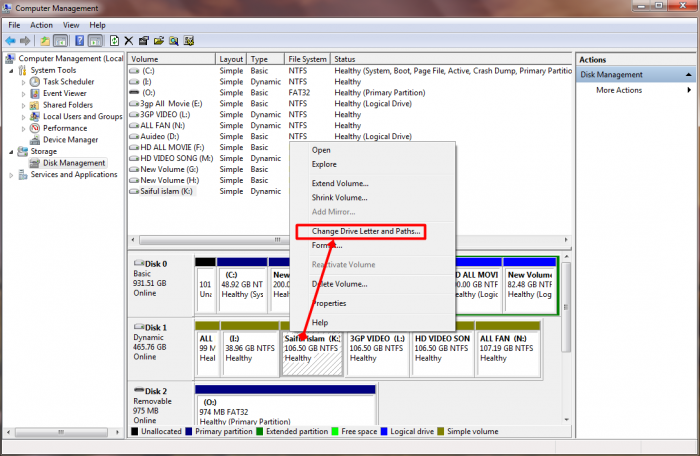Click the tree pane horizontal scrollbar thumb

pos(61,432)
